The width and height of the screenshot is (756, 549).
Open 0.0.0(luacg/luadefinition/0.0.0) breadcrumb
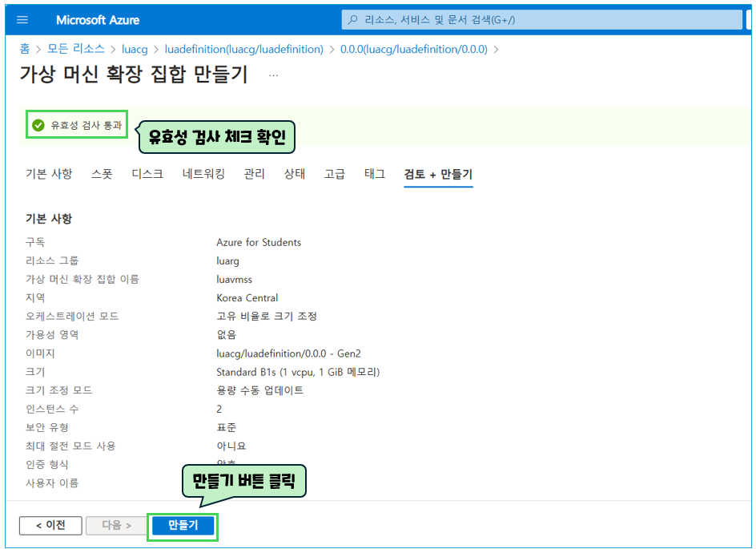point(414,49)
